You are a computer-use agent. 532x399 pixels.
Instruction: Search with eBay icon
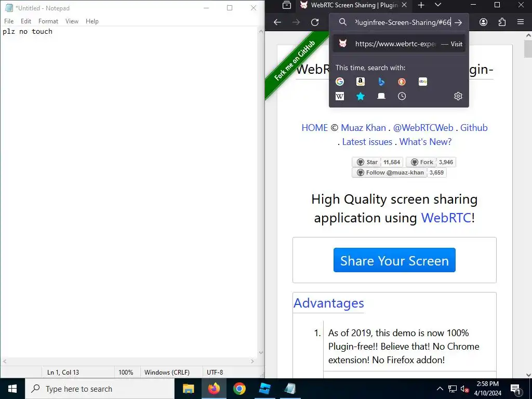click(423, 82)
